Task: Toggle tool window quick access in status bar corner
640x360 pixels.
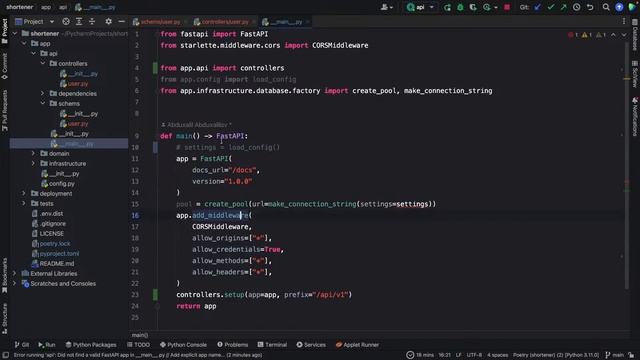Action: coord(5,355)
